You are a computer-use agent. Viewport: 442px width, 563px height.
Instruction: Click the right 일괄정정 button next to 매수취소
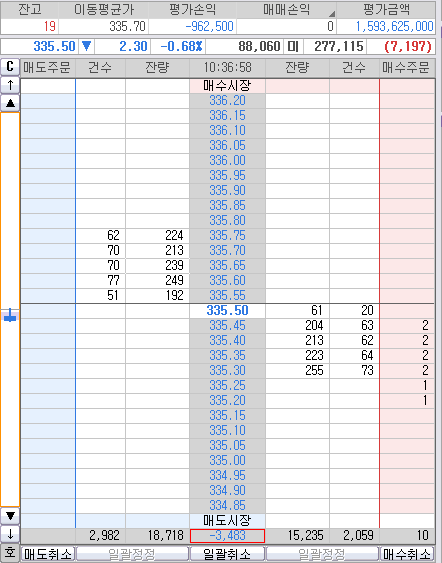pyautogui.click(x=322, y=554)
